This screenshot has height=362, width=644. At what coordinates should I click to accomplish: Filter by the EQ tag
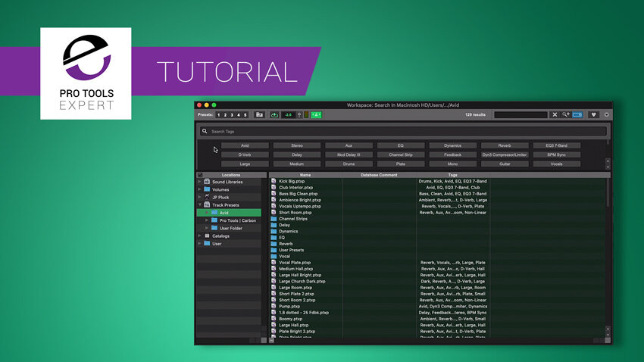(x=401, y=145)
